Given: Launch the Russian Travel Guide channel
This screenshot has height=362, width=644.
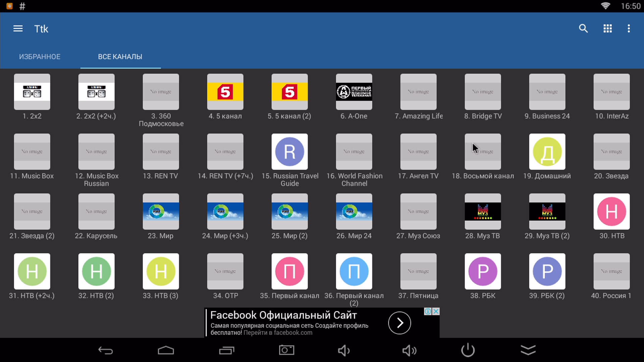Looking at the screenshot, I should [x=289, y=152].
